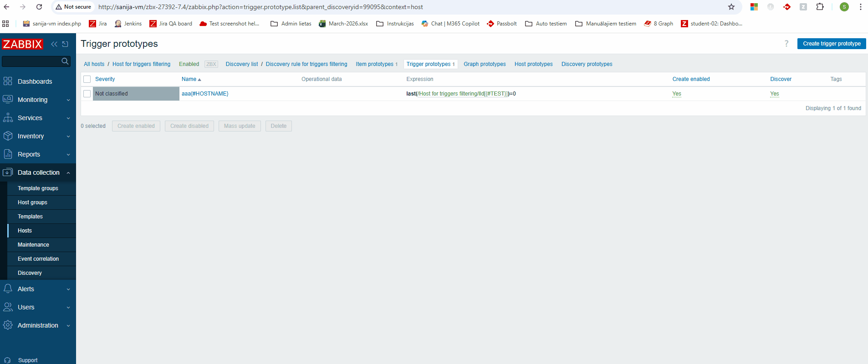This screenshot has width=868, height=364.
Task: Switch to Item prototypes tab
Action: (374, 64)
